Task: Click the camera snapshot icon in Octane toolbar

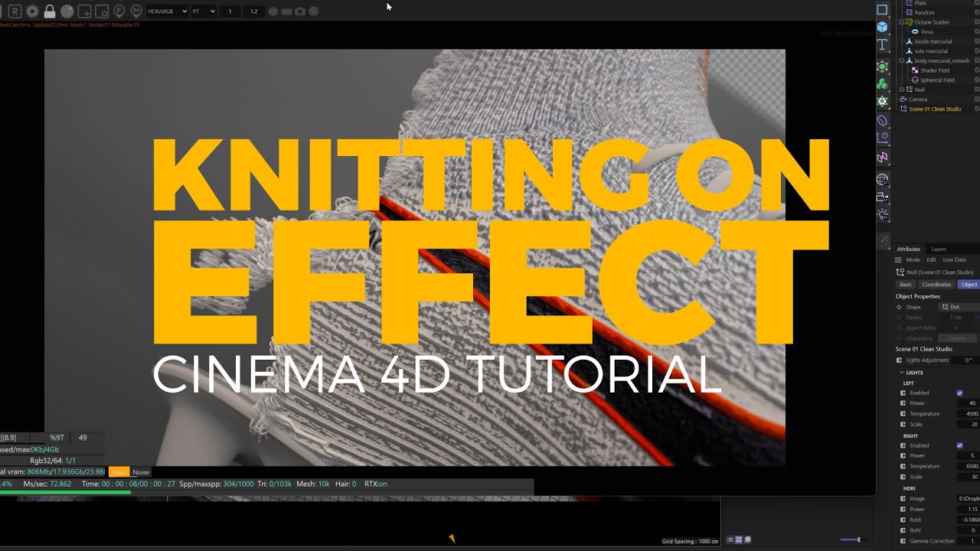Action: (x=299, y=11)
